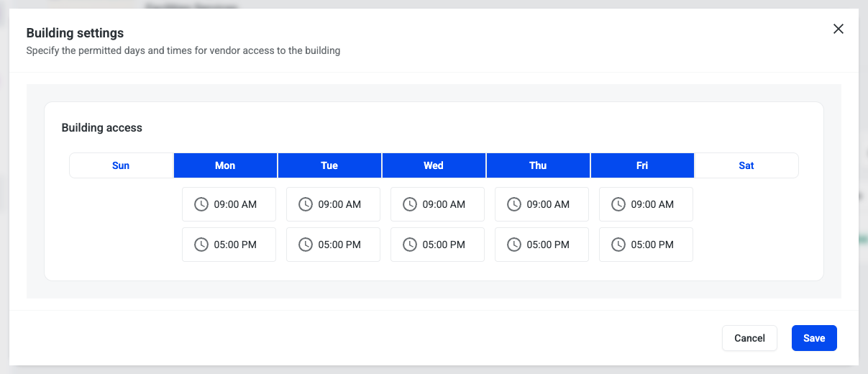868x374 pixels.
Task: Click the clock icon in Thursday's start time
Action: (514, 204)
